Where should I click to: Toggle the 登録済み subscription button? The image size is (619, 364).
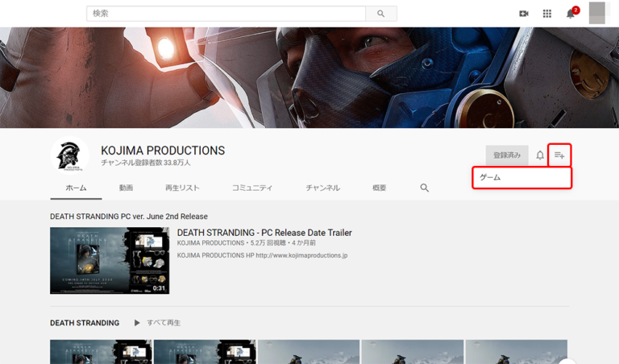pos(507,155)
